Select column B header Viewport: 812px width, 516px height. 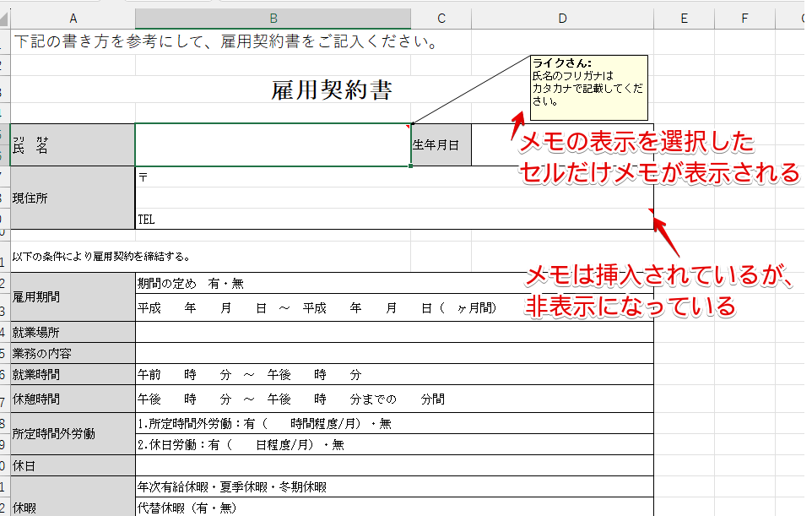(270, 17)
